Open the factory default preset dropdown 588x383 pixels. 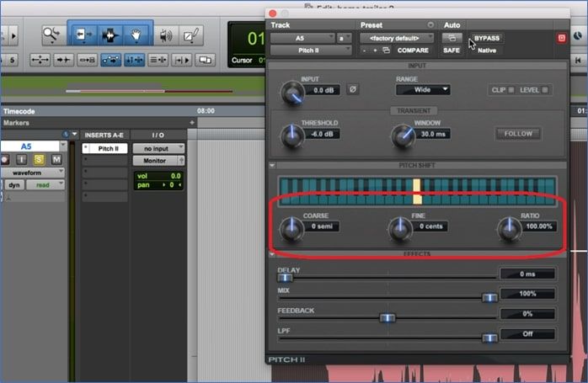[397, 38]
